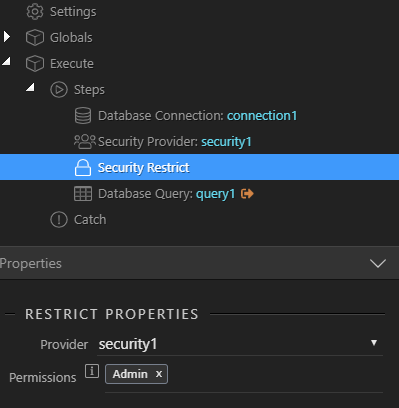Image resolution: width=399 pixels, height=408 pixels.
Task: Expand the Globals tree node
Action: 7,37
